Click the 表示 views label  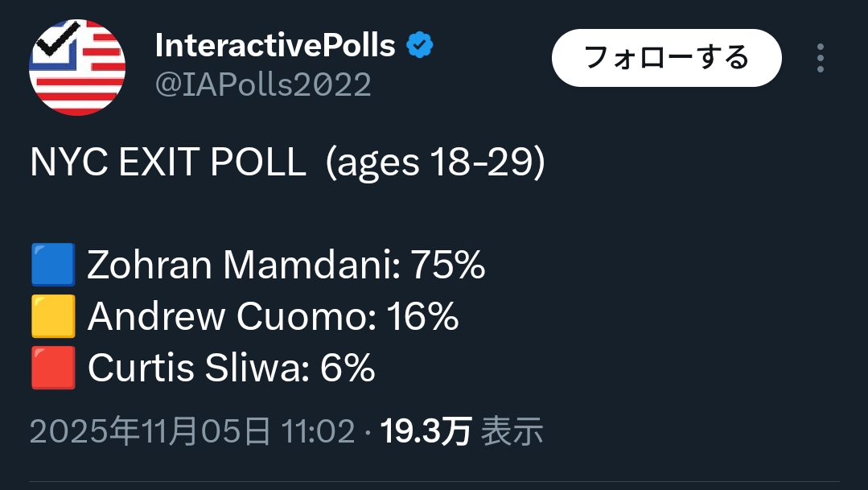point(512,432)
